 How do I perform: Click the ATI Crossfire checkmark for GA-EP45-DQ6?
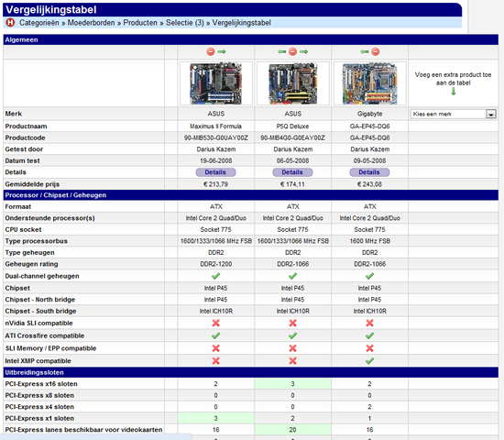[369, 335]
